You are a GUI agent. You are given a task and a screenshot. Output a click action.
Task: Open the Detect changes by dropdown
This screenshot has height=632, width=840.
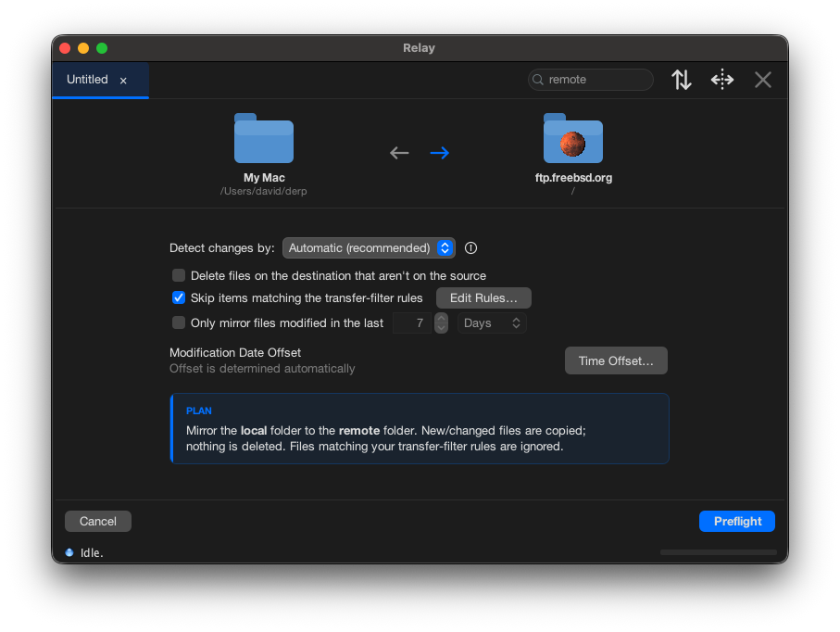[x=369, y=248]
